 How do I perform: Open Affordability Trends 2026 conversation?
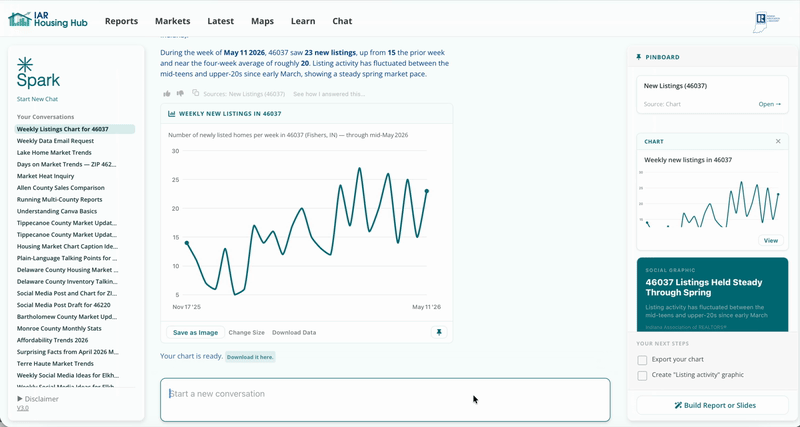(x=53, y=340)
